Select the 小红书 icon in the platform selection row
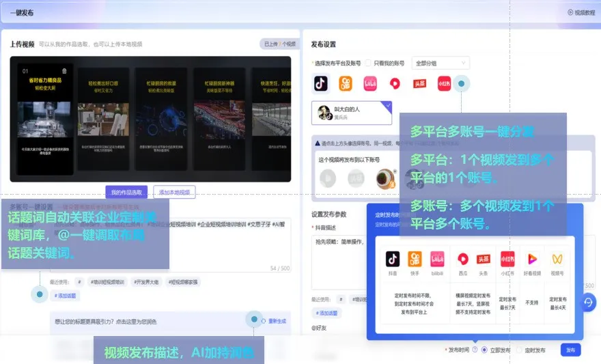 click(x=444, y=83)
